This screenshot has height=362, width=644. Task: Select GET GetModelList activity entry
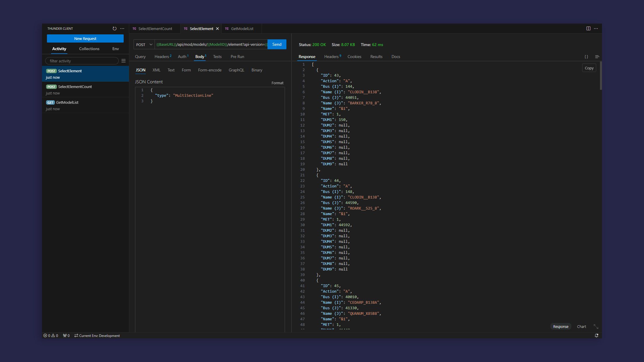pyautogui.click(x=85, y=105)
